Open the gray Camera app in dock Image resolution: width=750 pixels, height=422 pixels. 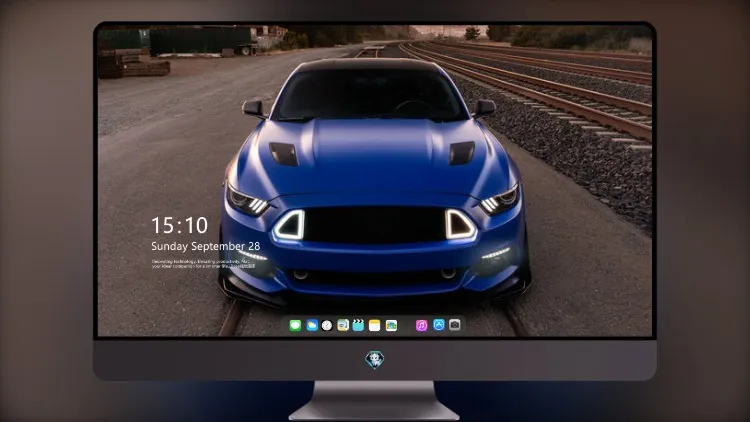(455, 325)
